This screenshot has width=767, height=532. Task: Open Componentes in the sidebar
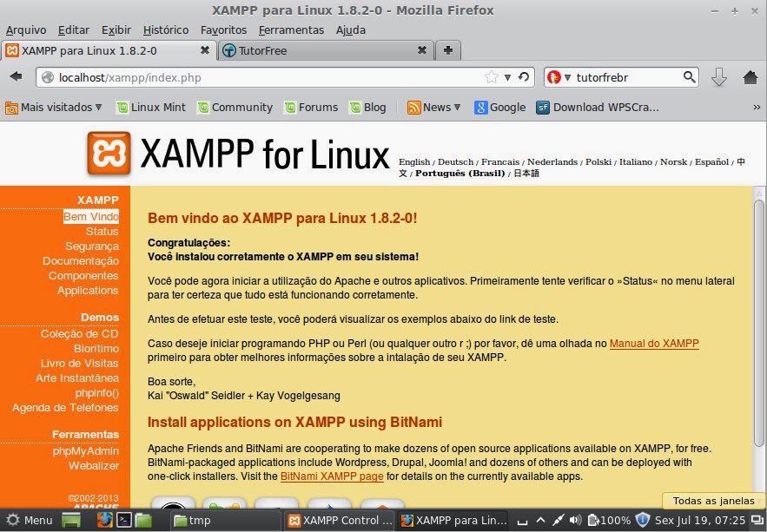pyautogui.click(x=83, y=275)
